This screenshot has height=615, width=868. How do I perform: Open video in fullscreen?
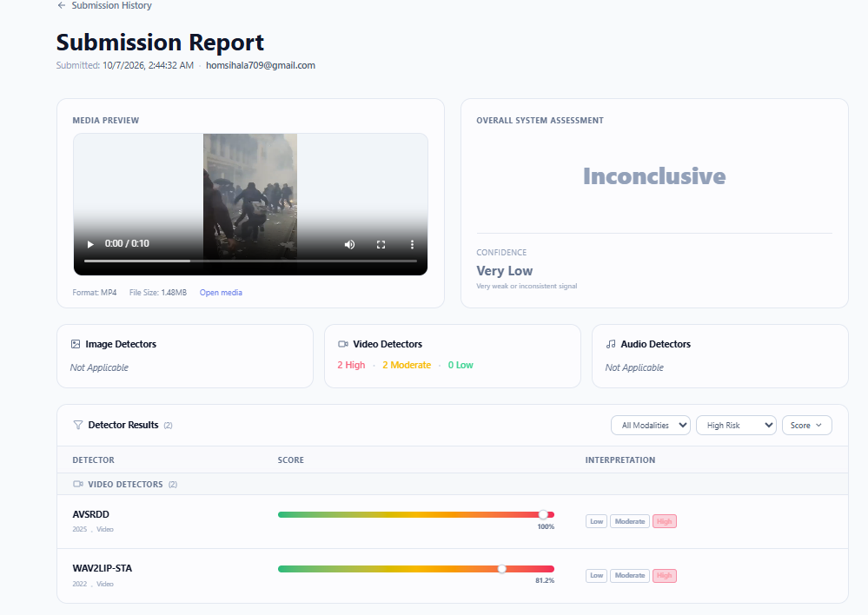point(381,244)
